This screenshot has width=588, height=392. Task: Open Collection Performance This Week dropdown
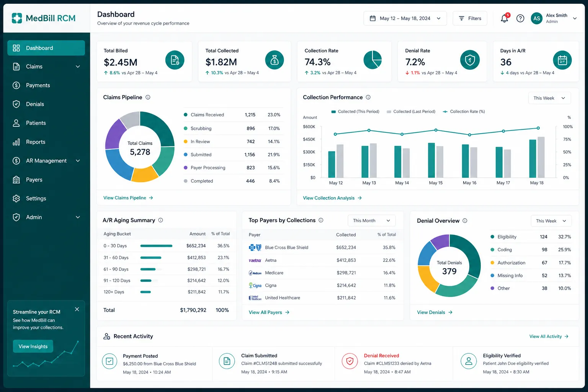pos(549,98)
